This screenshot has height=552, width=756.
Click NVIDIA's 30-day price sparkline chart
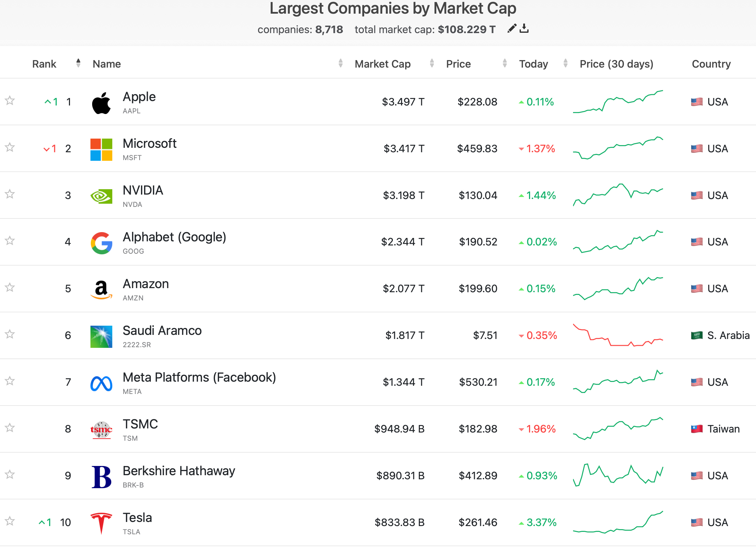(618, 195)
